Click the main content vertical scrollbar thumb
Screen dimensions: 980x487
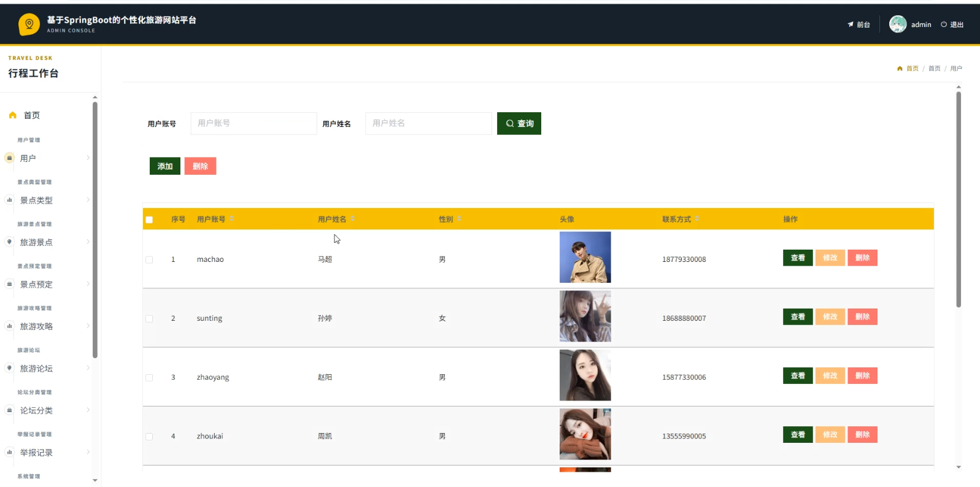pos(959,199)
